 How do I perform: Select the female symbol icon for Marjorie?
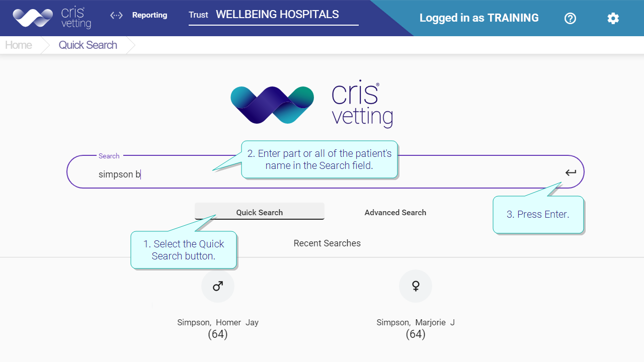416,286
